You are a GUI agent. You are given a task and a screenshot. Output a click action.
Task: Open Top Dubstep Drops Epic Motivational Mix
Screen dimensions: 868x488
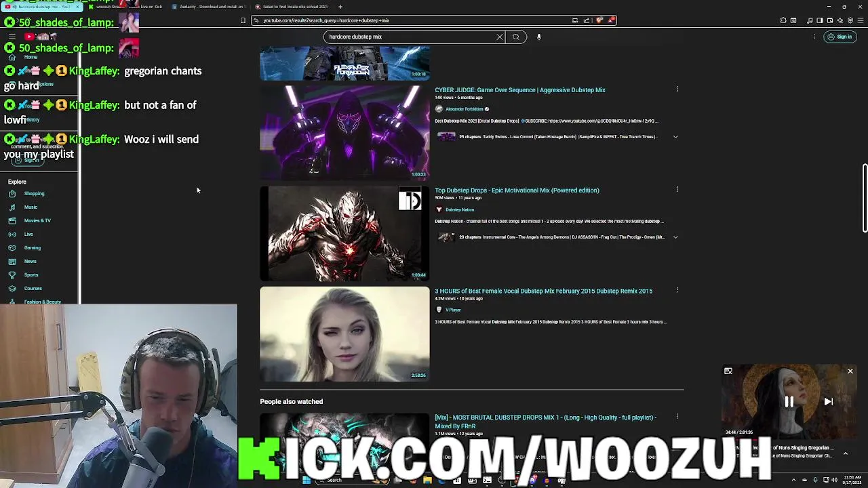517,190
